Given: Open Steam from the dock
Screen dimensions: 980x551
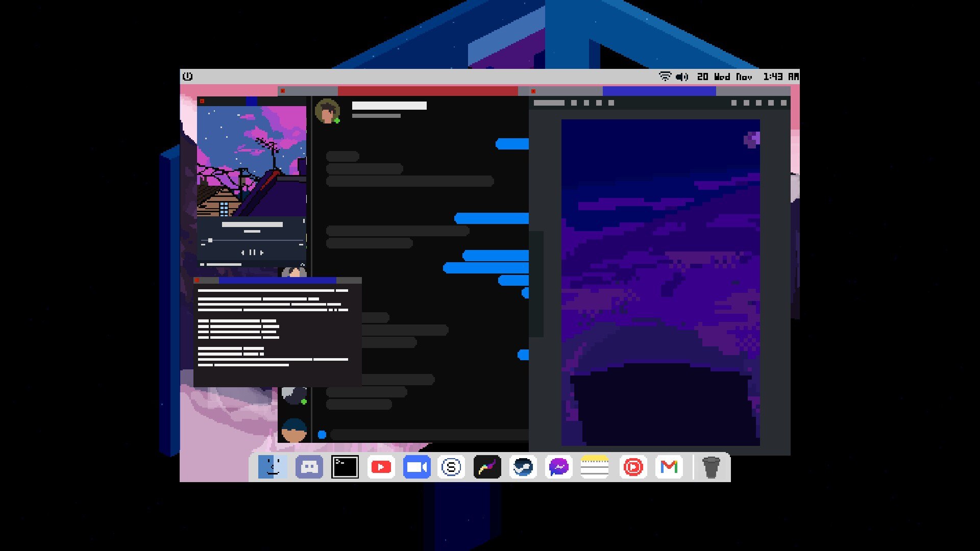Looking at the screenshot, I should pyautogui.click(x=523, y=467).
